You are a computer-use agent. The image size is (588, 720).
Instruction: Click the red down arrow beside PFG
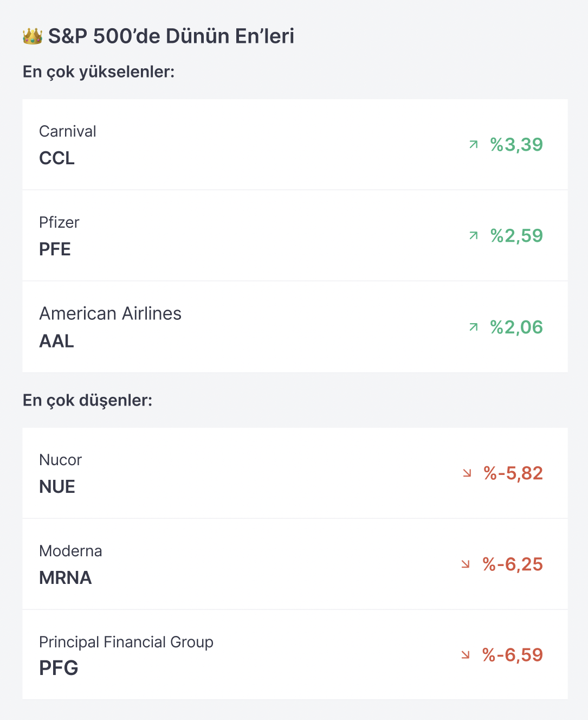pos(466,655)
